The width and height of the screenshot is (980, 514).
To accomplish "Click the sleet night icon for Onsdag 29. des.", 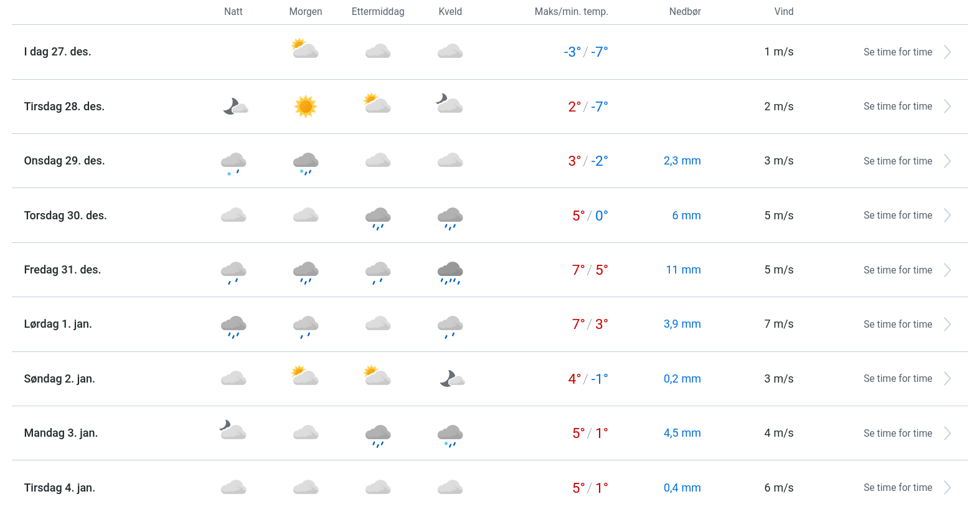I will (233, 163).
